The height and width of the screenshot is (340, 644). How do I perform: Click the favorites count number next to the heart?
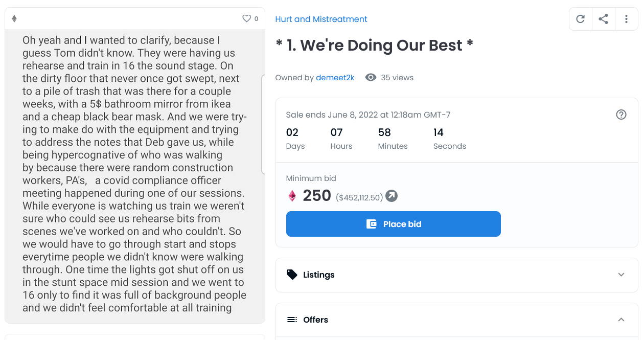[x=256, y=19]
